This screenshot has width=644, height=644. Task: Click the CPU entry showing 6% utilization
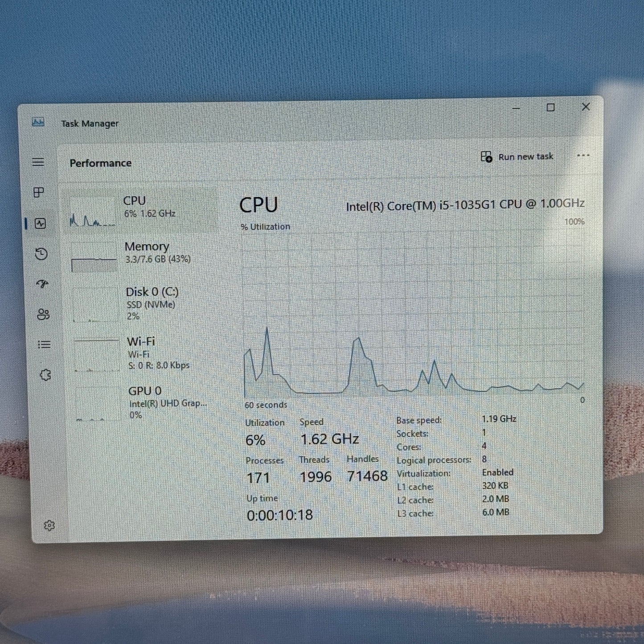(134, 207)
